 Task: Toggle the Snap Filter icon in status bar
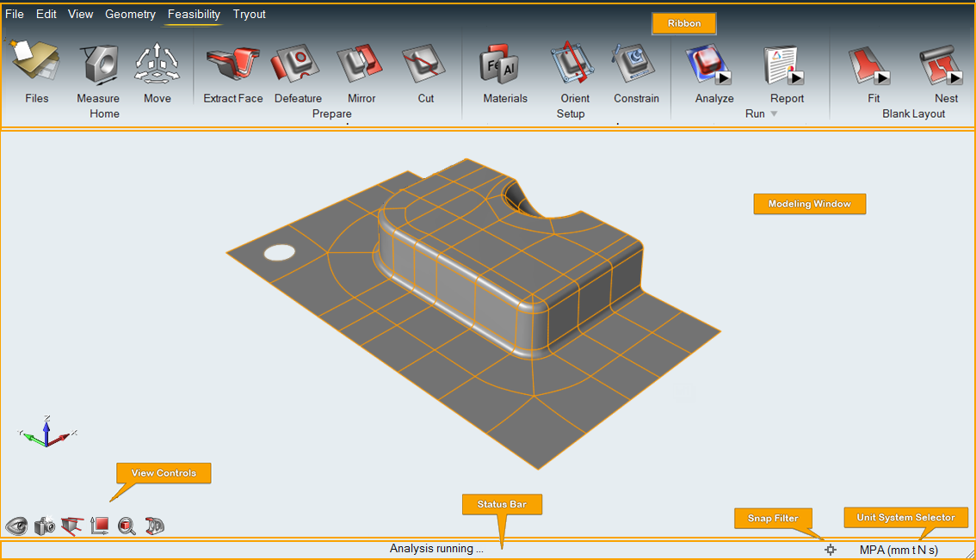tap(830, 550)
